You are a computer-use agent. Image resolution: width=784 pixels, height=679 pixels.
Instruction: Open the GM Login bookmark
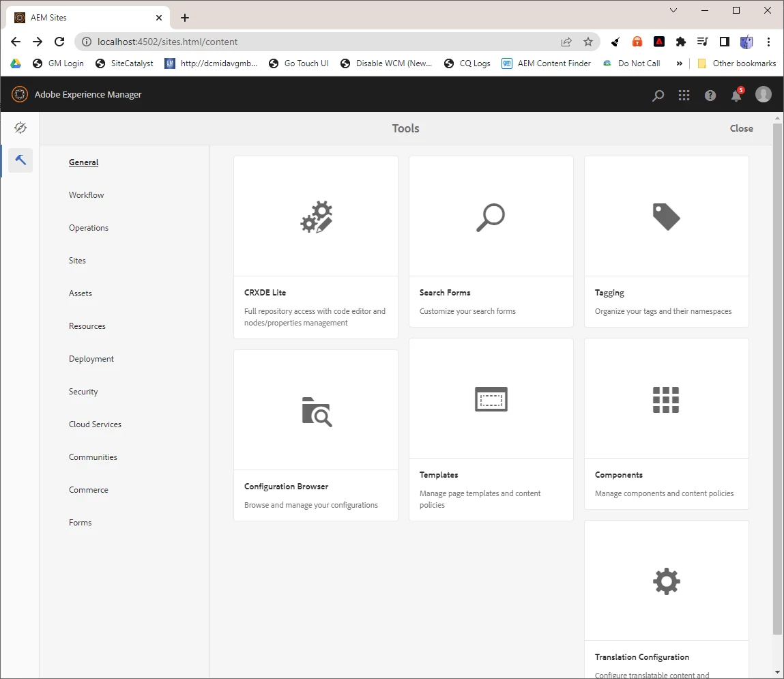click(58, 63)
